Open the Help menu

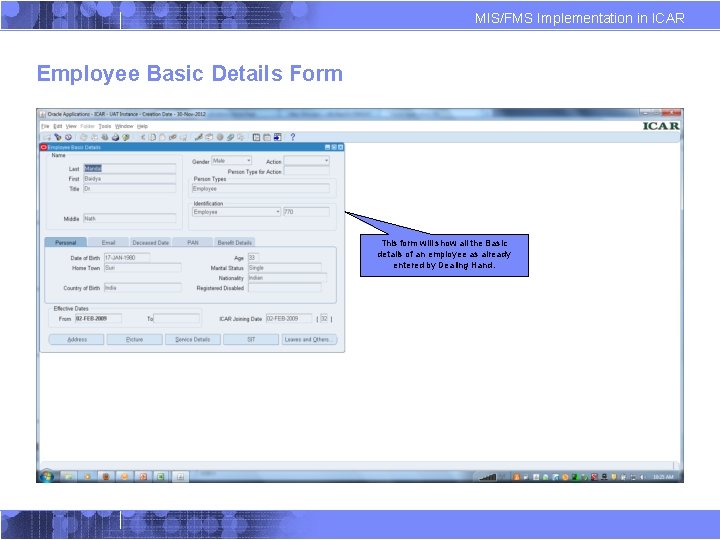[x=142, y=126]
